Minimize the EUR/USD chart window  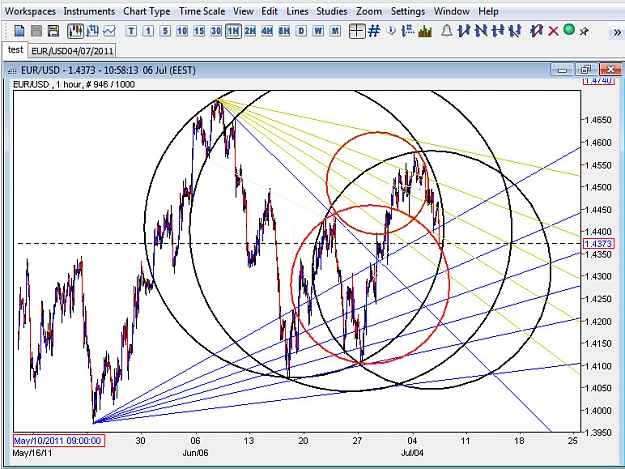[562, 70]
